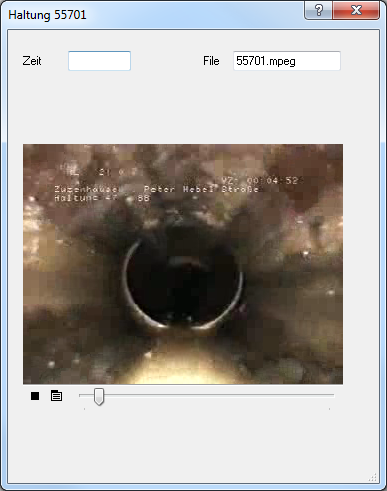Close the Haltung 55701 window

click(356, 10)
